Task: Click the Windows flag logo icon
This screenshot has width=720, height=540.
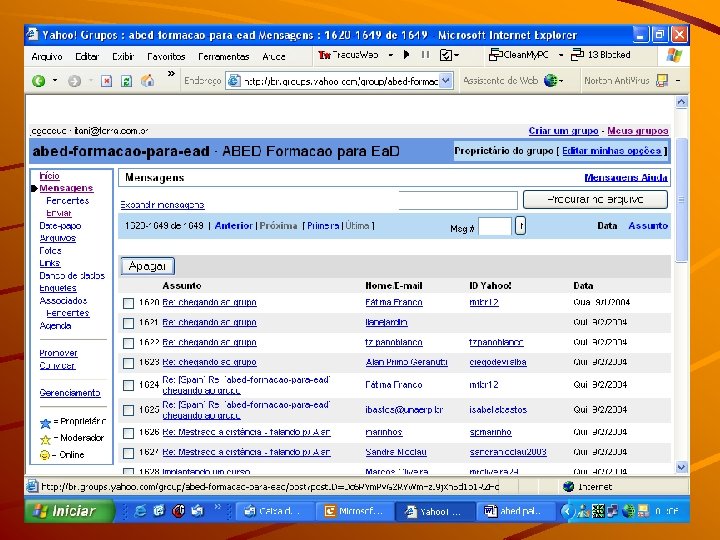Action: click(674, 56)
